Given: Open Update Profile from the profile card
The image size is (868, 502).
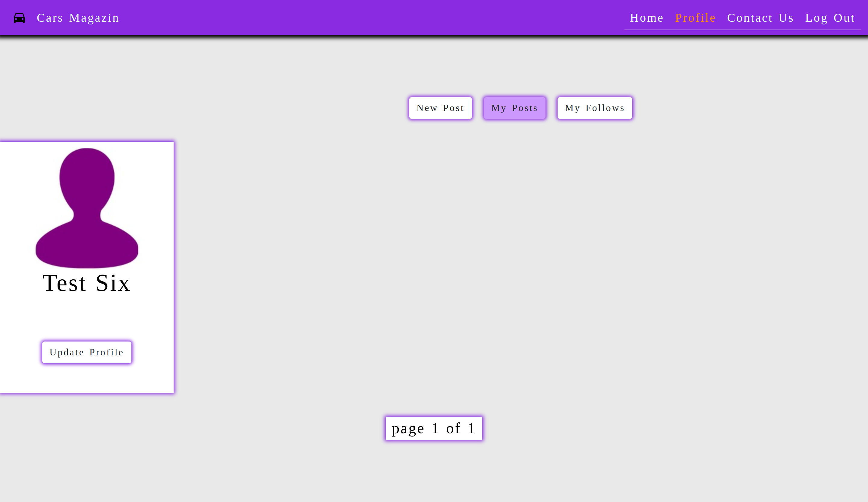Looking at the screenshot, I should click(86, 352).
